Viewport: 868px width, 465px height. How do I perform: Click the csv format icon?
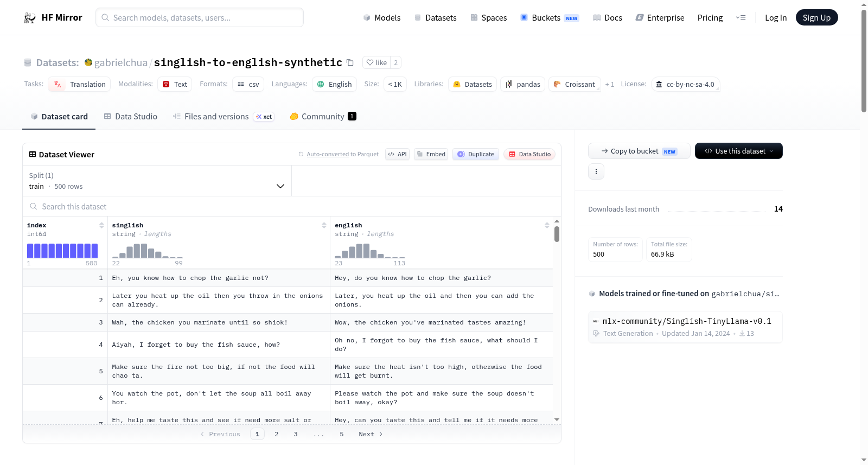(x=241, y=84)
